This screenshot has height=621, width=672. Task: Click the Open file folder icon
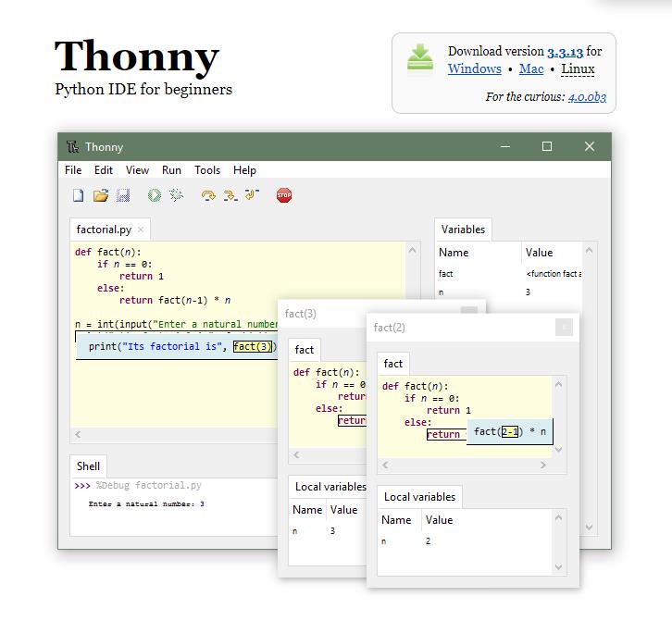101,195
